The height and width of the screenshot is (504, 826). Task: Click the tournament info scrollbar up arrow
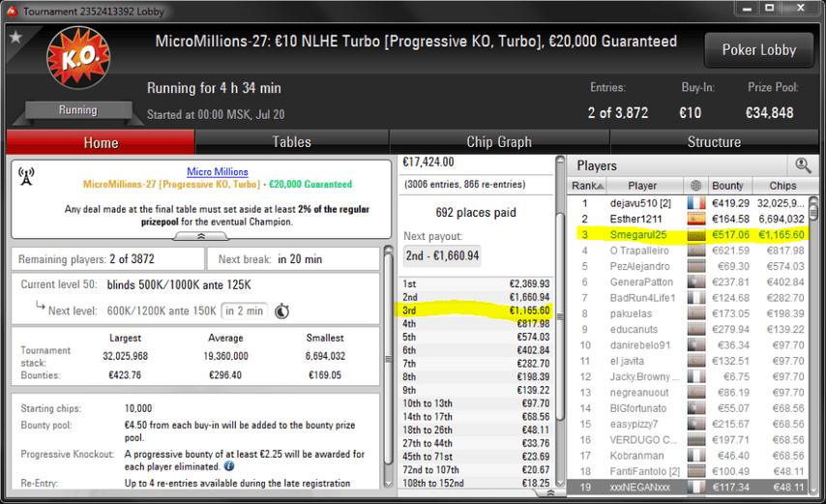point(388,251)
